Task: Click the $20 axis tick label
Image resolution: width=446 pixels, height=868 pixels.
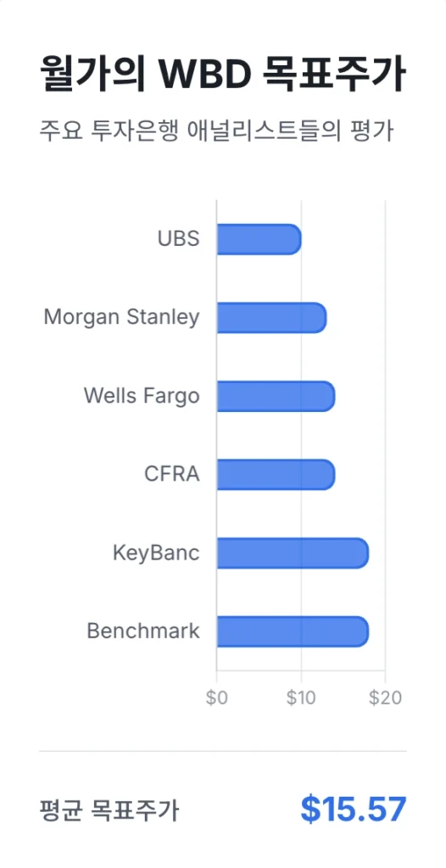Action: pyautogui.click(x=385, y=698)
